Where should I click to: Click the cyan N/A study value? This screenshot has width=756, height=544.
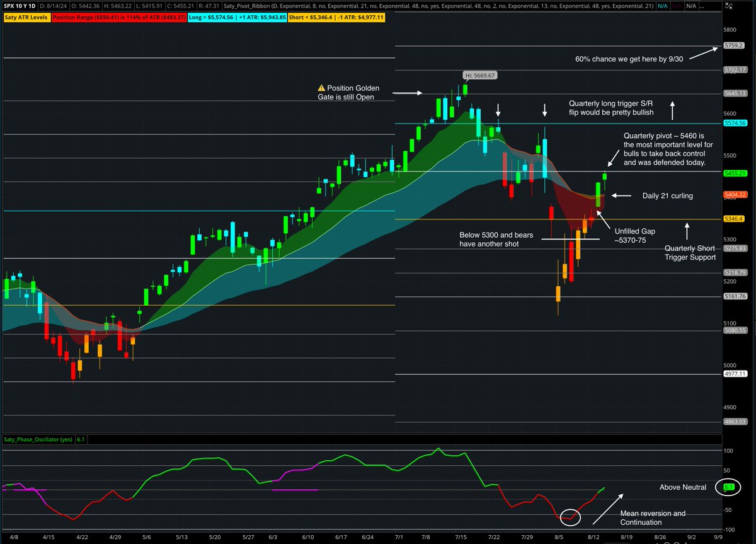(663, 6)
